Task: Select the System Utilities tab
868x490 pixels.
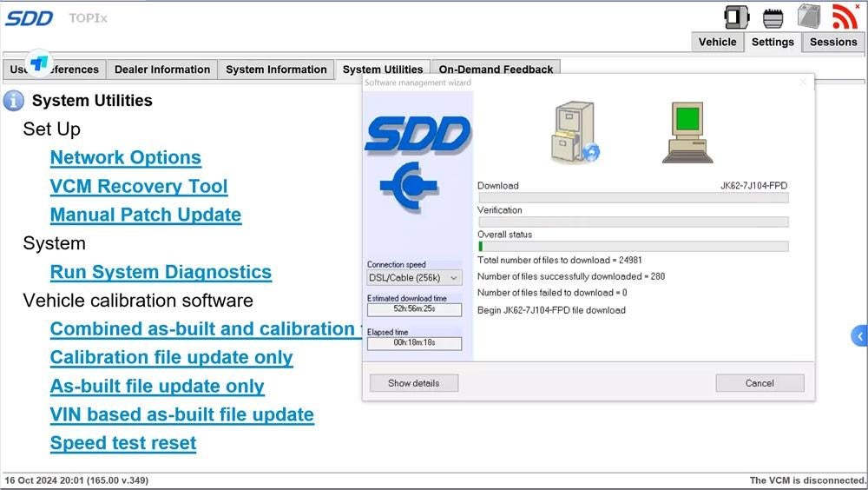Action: click(x=383, y=70)
